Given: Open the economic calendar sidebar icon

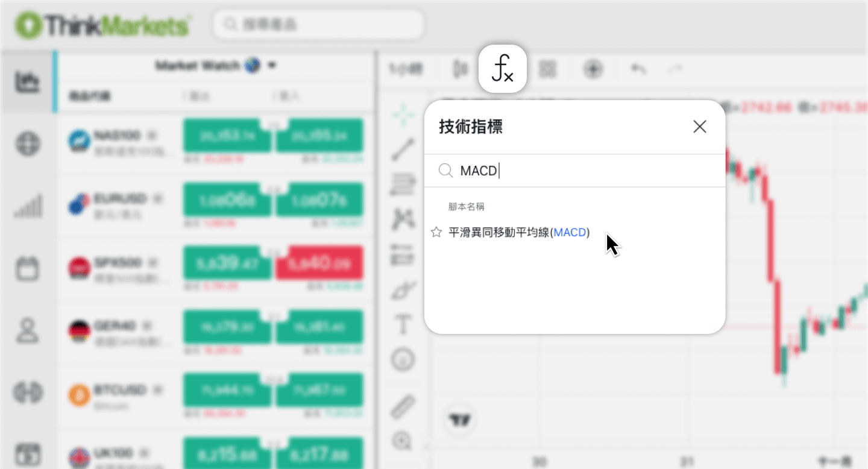Looking at the screenshot, I should [28, 269].
